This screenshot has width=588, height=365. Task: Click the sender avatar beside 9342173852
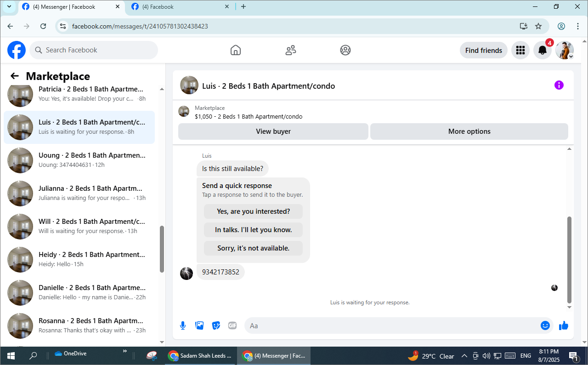coord(187,274)
